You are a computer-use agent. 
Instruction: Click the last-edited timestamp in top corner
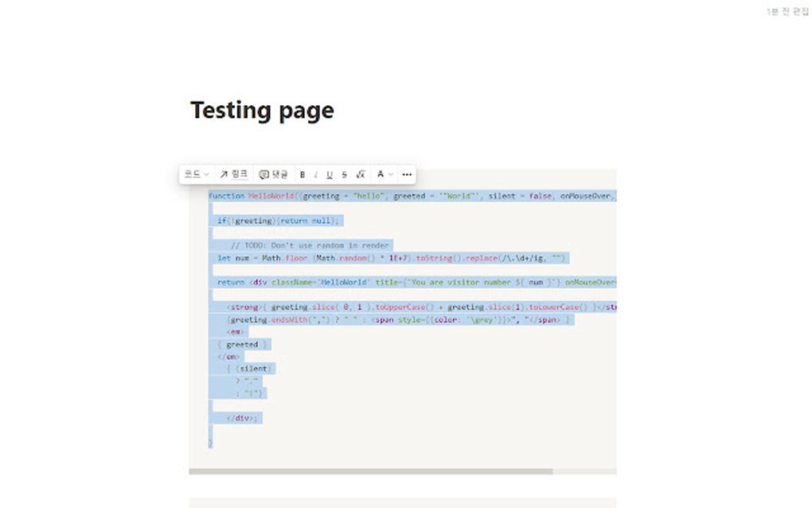pyautogui.click(x=788, y=11)
